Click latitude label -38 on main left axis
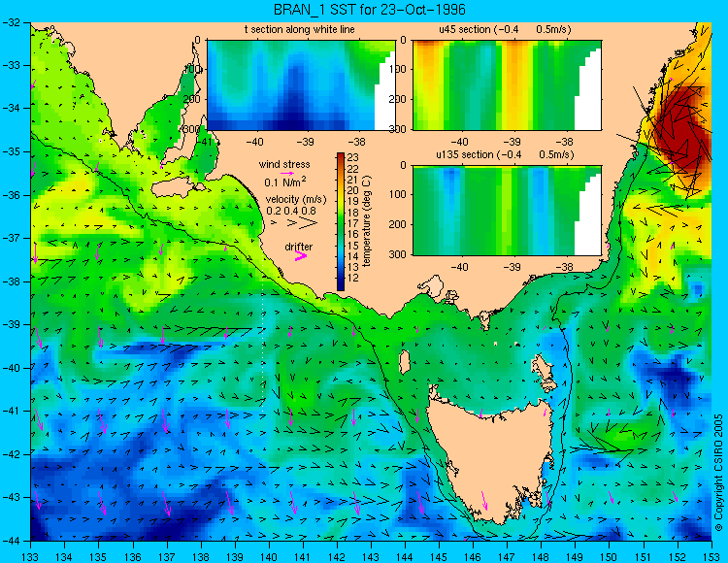Screen dimensions: 728x563 (11, 281)
